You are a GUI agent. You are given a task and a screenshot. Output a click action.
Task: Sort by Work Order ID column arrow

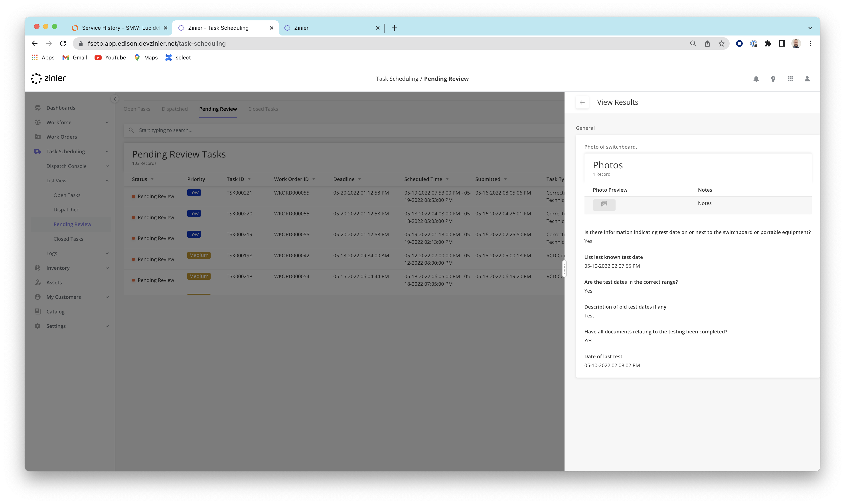point(314,179)
